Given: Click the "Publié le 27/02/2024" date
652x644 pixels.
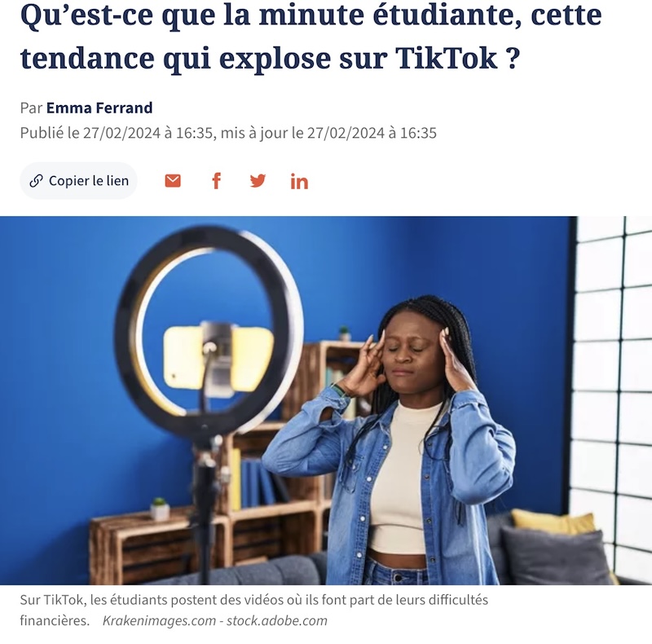Looking at the screenshot, I should (90, 133).
